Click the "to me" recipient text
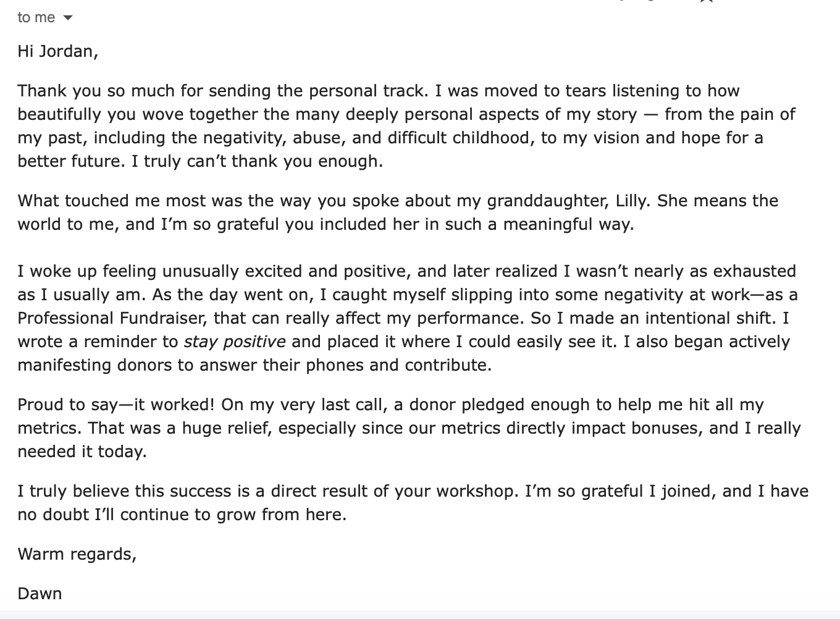This screenshot has height=619, width=840. click(36, 17)
